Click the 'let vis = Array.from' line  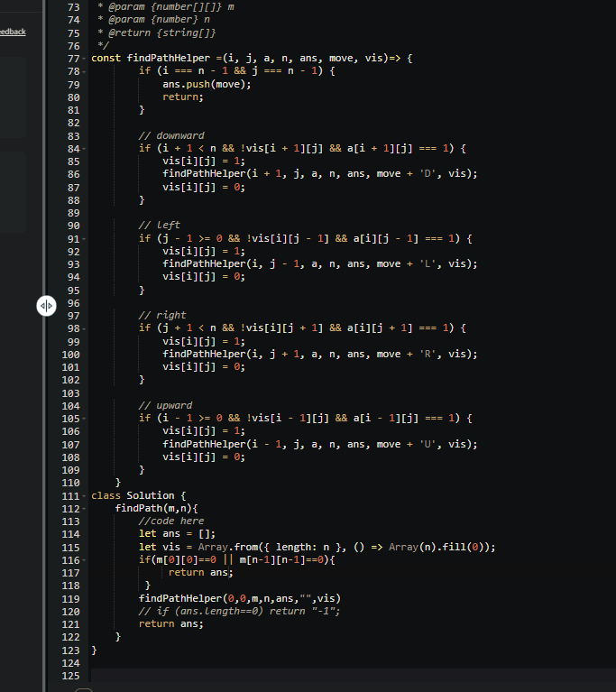click(x=317, y=547)
